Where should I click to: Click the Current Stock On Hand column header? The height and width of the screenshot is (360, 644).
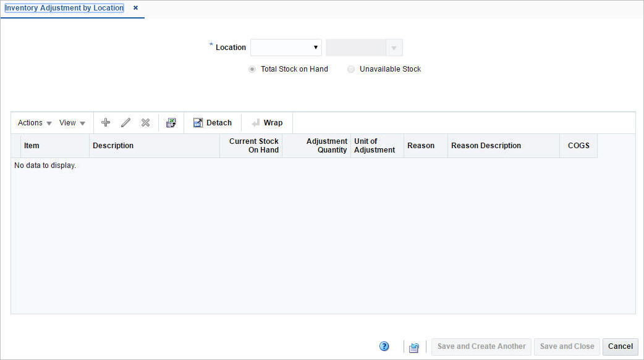pyautogui.click(x=251, y=146)
